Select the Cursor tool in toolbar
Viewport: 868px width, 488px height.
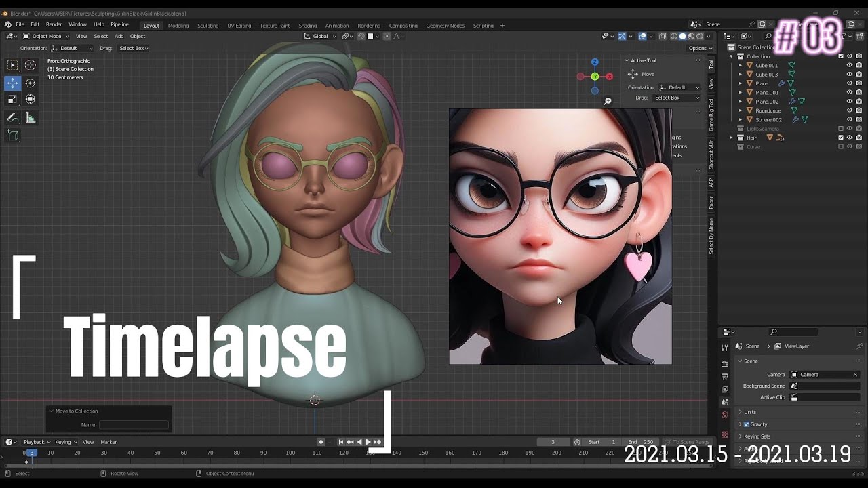(31, 65)
